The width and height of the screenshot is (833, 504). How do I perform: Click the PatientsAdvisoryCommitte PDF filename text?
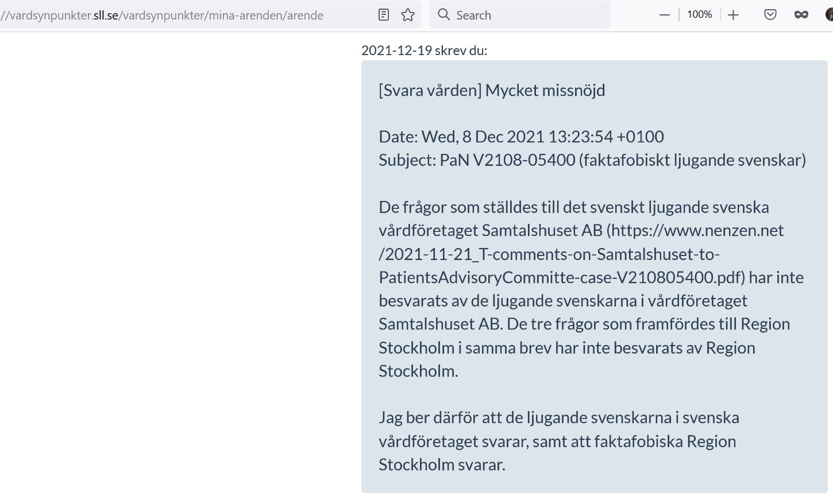562,277
